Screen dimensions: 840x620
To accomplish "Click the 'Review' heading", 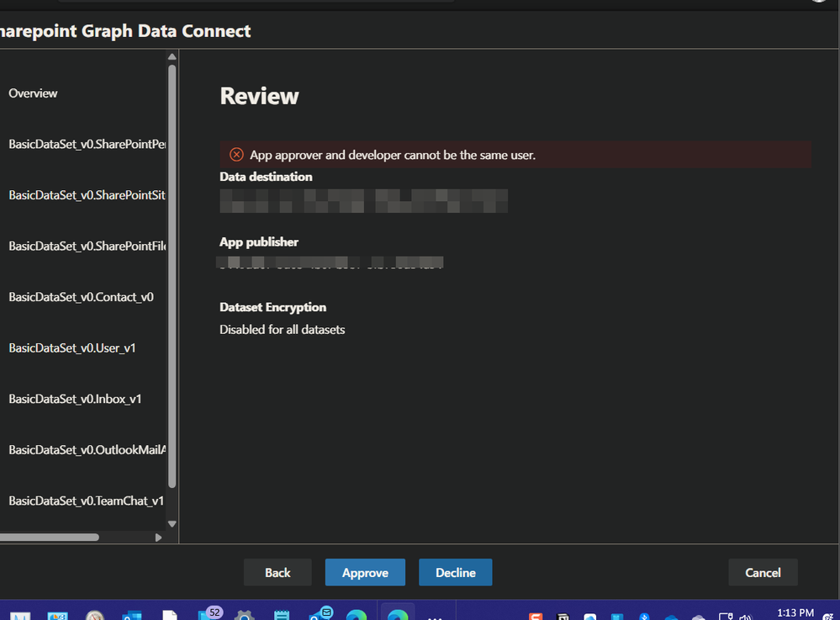I will pos(259,96).
